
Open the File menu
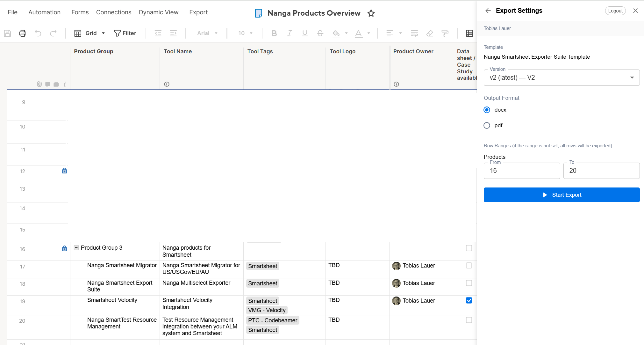coord(12,12)
